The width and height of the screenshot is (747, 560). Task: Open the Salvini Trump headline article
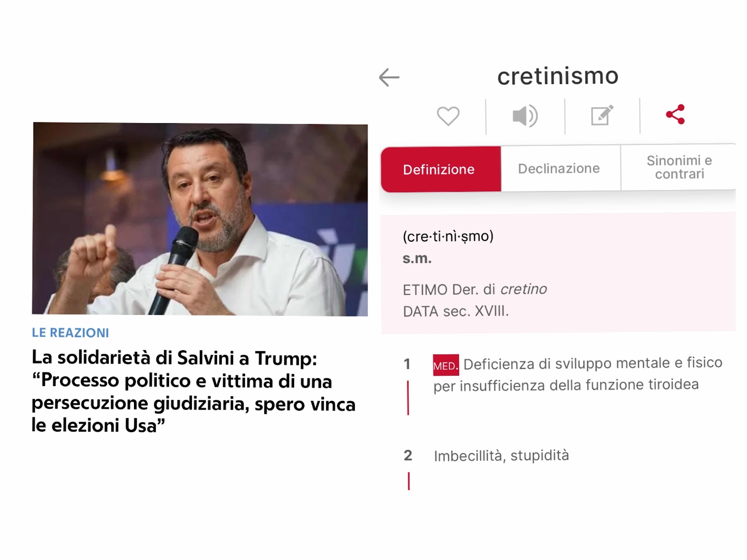(193, 392)
